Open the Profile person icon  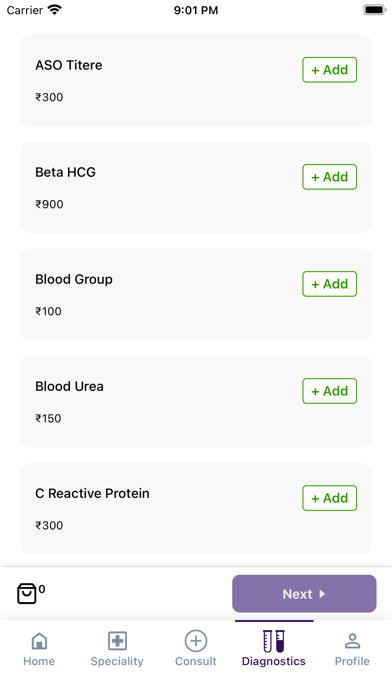coord(352,641)
